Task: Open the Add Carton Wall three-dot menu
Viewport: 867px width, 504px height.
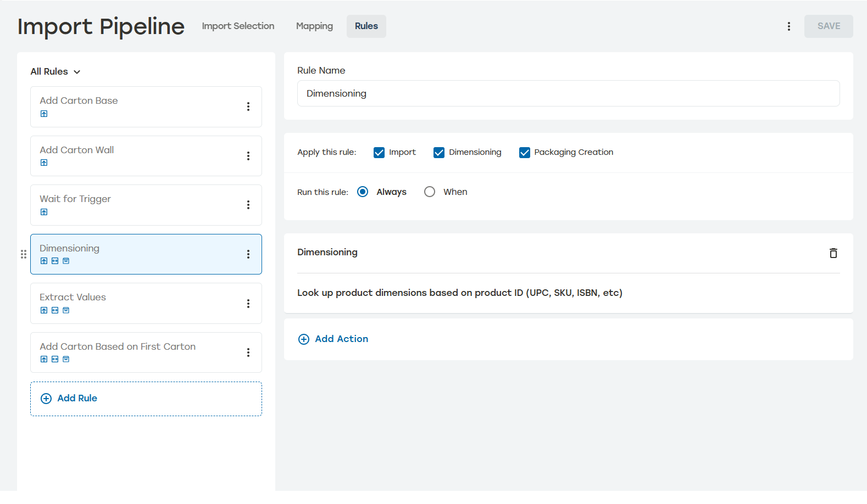Action: [248, 156]
